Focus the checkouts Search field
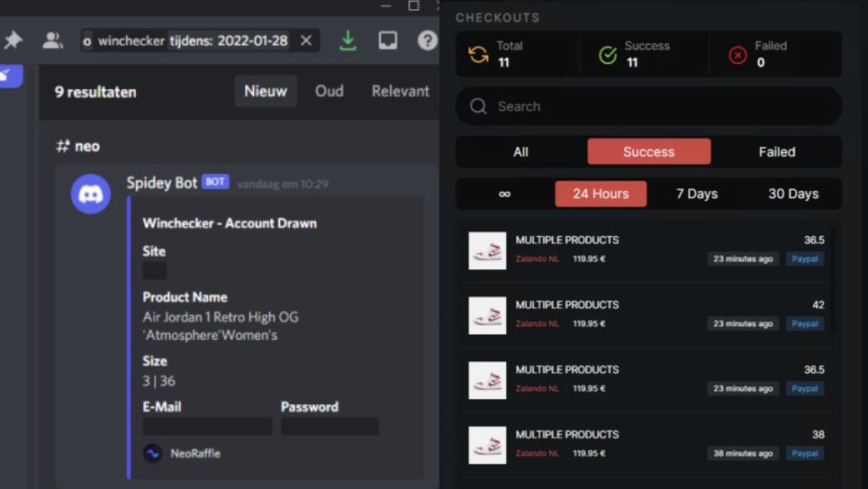The width and height of the screenshot is (868, 489). [648, 106]
